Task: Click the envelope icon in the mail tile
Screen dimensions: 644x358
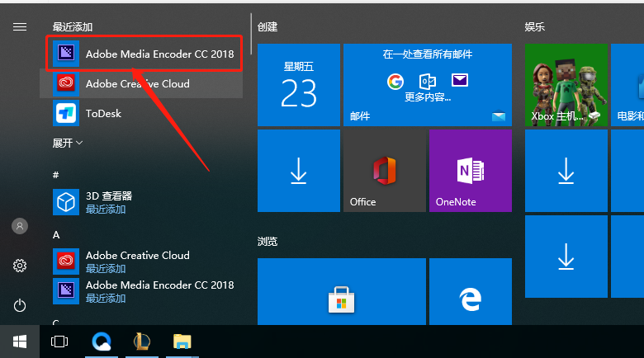Action: 460,80
